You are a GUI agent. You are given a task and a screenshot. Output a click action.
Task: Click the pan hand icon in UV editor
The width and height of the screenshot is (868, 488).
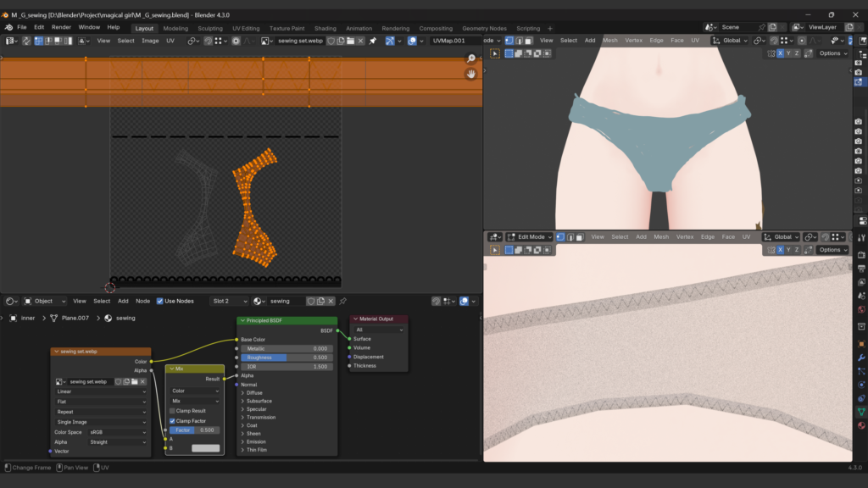point(471,74)
